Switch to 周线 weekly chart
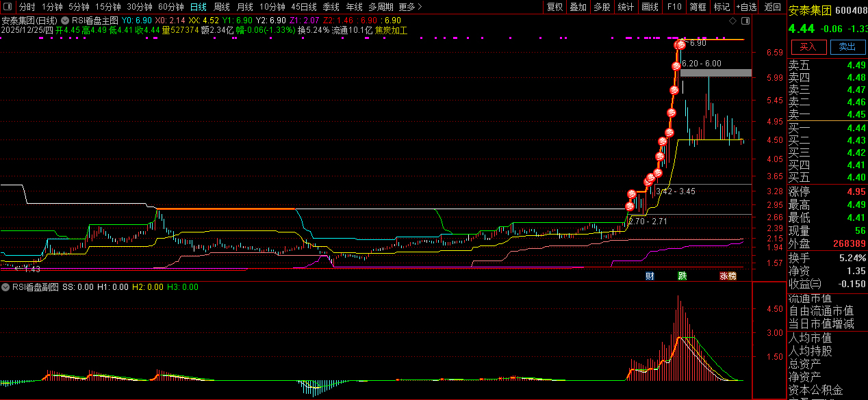 [221, 7]
